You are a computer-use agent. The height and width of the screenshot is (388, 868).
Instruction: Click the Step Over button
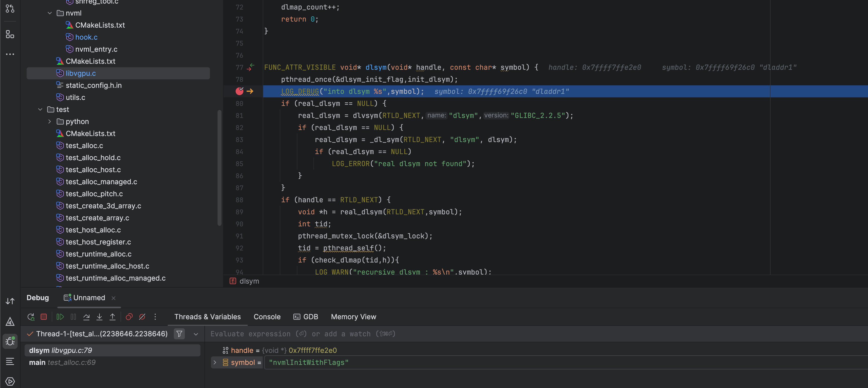pos(86,316)
